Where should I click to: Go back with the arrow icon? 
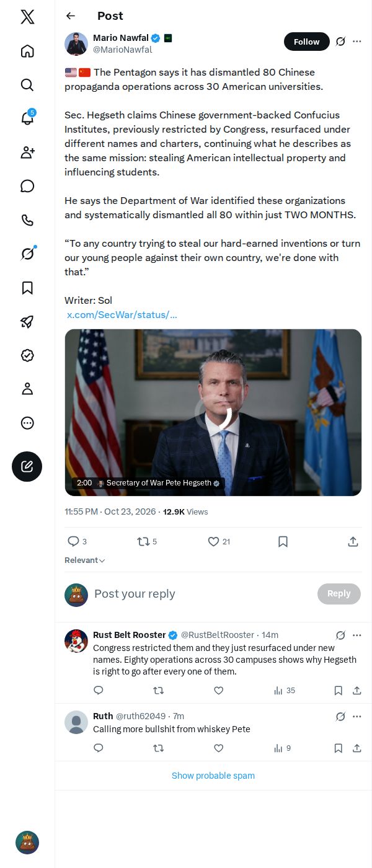(71, 16)
